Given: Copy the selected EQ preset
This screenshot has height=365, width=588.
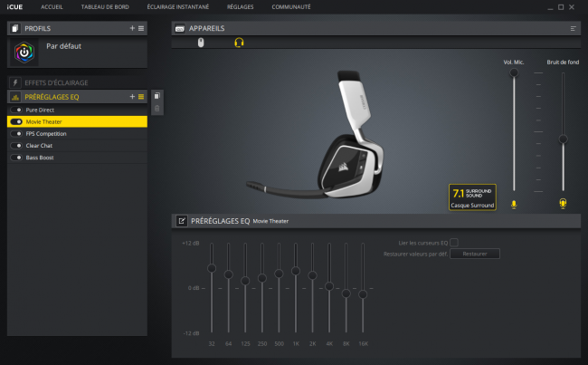Looking at the screenshot, I should tap(157, 96).
